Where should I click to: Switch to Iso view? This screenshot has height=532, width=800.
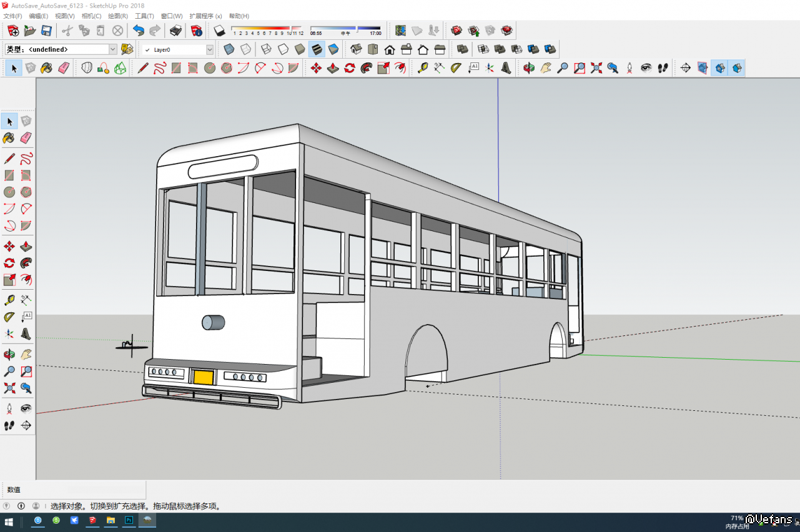click(357, 49)
